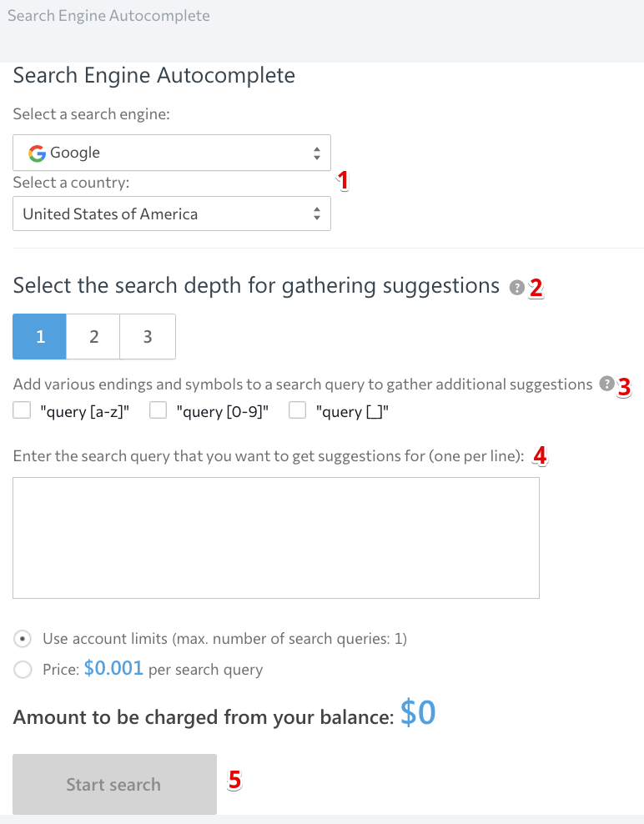Expand the country selector arrows

316,214
